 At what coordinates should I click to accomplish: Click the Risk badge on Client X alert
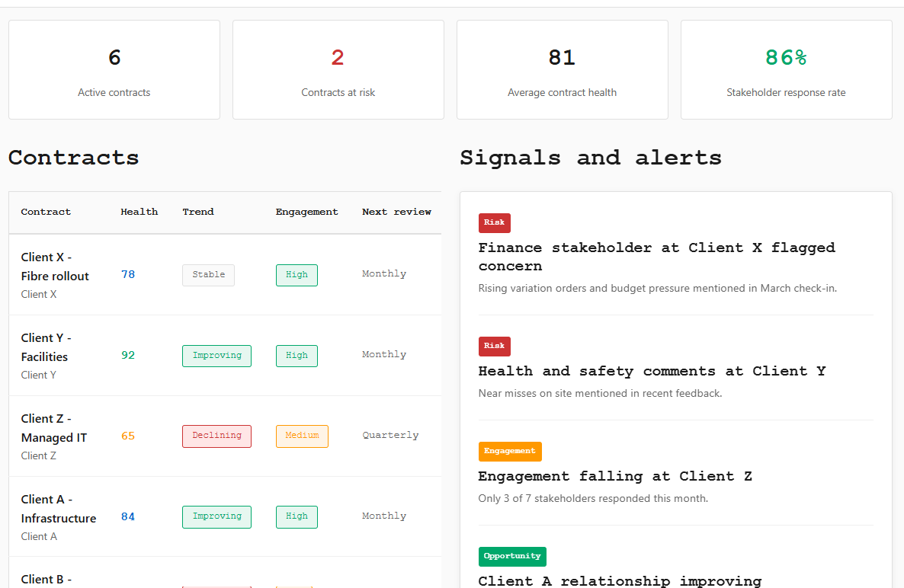[494, 222]
